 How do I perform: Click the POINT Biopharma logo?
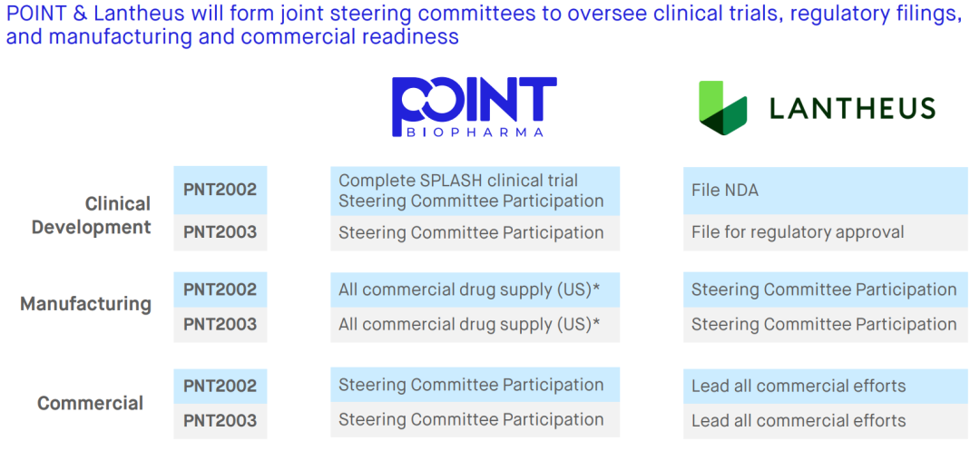pos(473,106)
